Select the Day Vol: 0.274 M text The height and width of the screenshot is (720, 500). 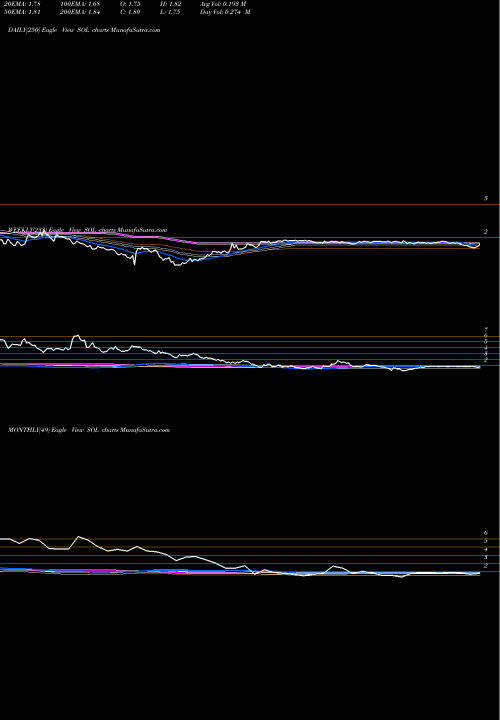tap(225, 12)
